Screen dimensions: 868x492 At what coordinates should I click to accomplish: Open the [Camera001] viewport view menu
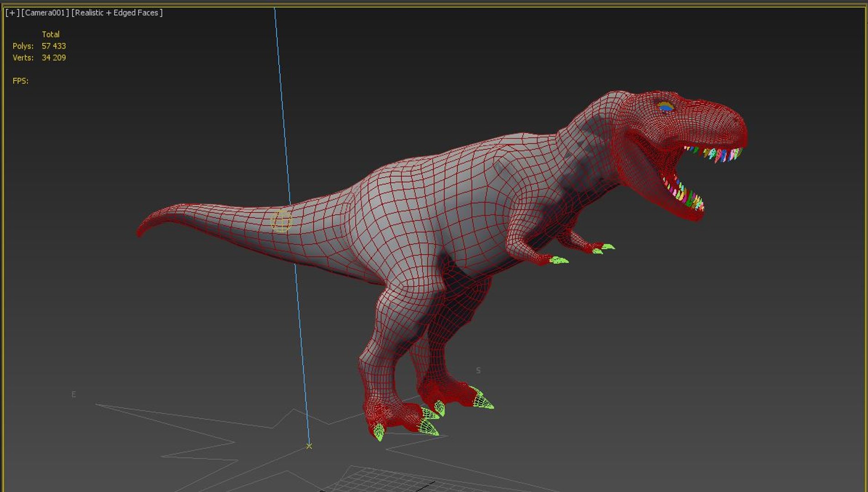pos(45,13)
